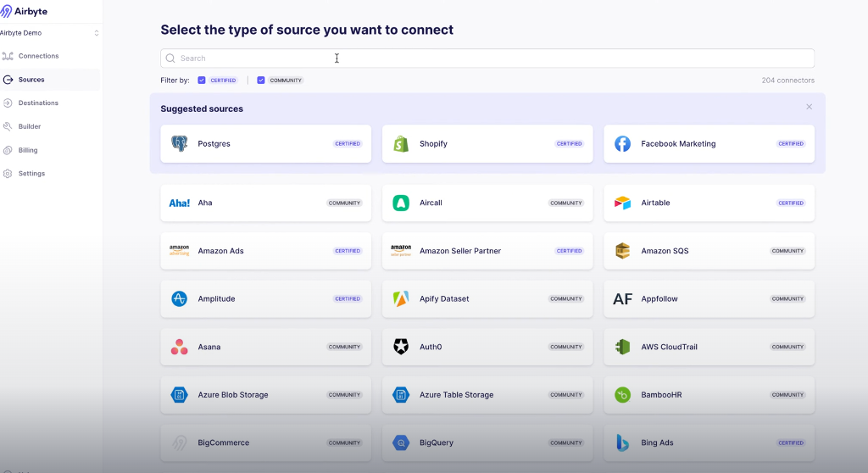Viewport: 868px width, 473px height.
Task: Click the Certified filter label text
Action: click(x=223, y=81)
